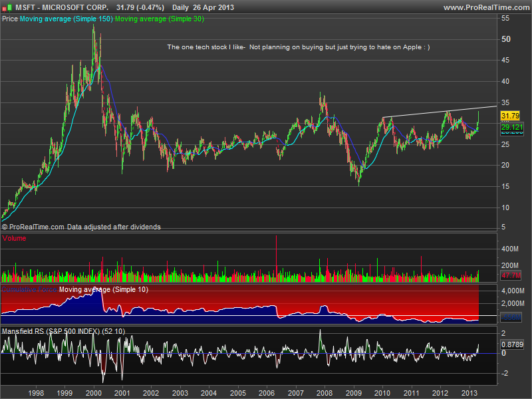This screenshot has width=532, height=399.
Task: Select the chart annotation text about Apple
Action: 299,47
